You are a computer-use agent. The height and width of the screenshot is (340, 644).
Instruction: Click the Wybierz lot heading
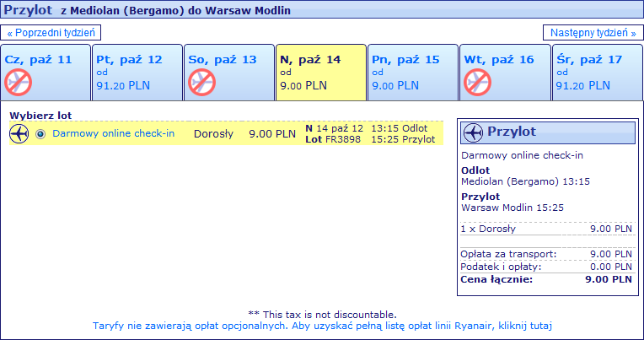pos(40,116)
